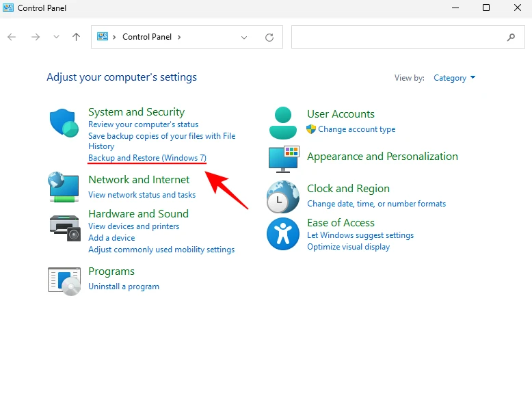Image resolution: width=532 pixels, height=400 pixels.
Task: Click the Clock and Region globe icon
Action: click(283, 197)
